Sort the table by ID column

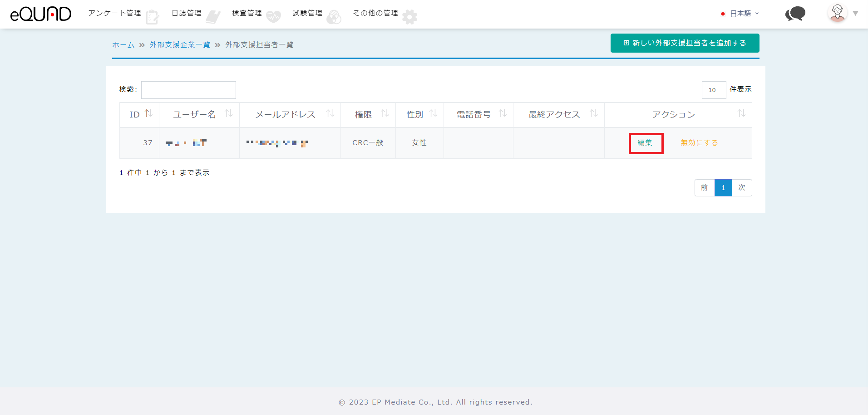tap(148, 114)
